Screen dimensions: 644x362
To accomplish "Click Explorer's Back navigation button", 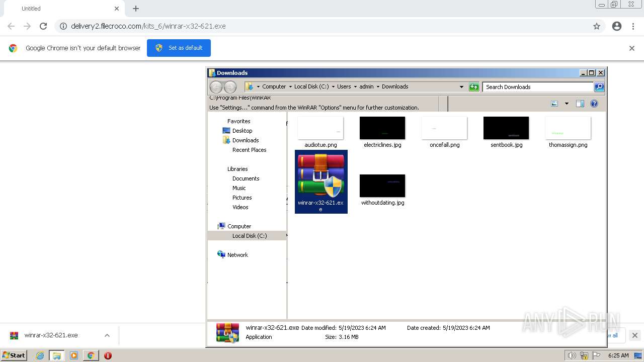I will (216, 86).
